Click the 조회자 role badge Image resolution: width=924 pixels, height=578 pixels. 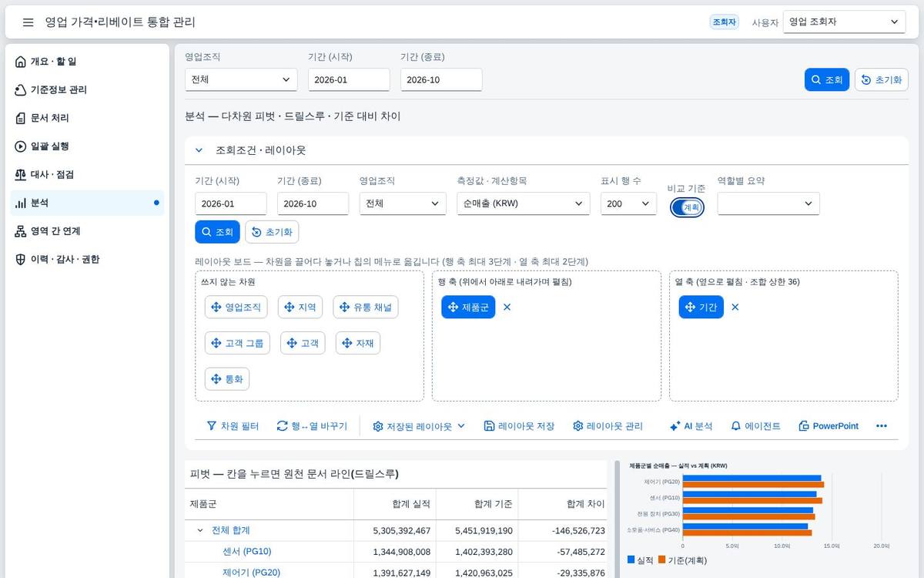tap(724, 22)
